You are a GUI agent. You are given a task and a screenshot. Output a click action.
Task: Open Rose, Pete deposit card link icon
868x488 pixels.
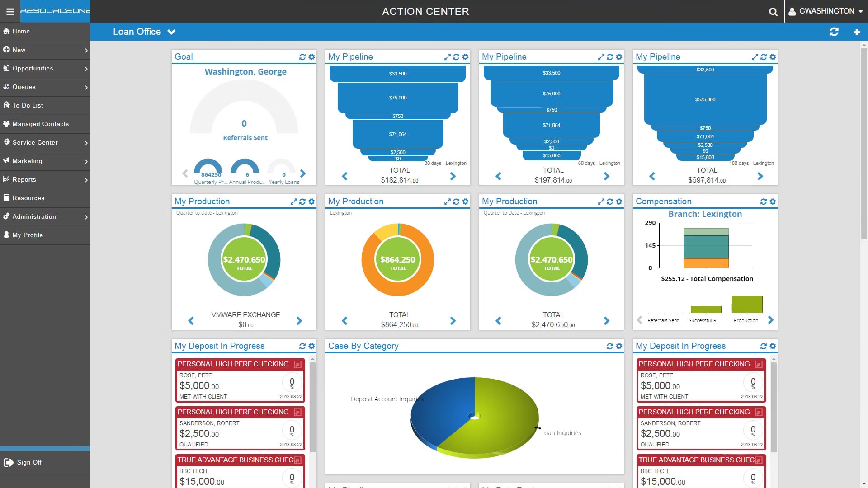(297, 364)
